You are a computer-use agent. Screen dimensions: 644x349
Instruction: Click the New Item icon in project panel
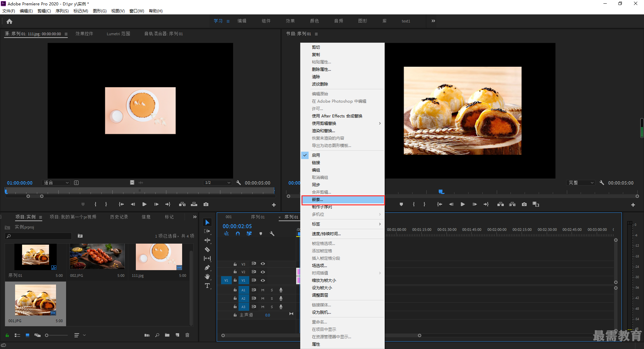[x=177, y=335]
